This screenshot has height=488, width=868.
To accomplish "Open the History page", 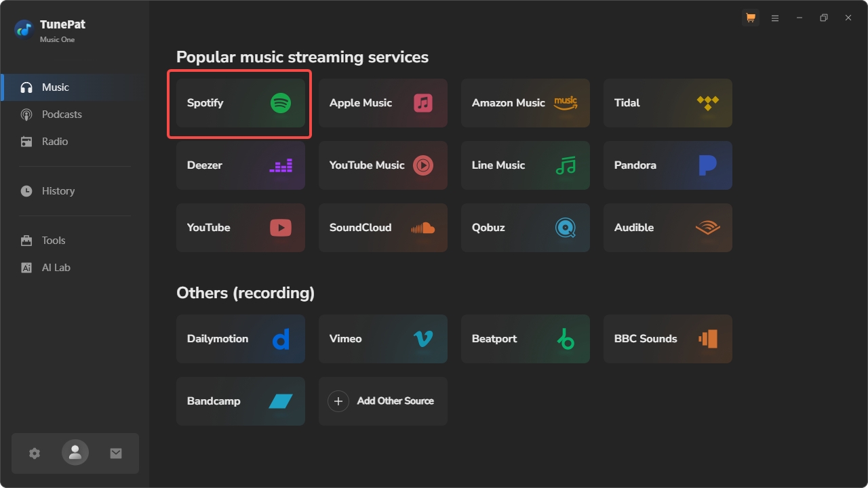I will pyautogui.click(x=58, y=190).
